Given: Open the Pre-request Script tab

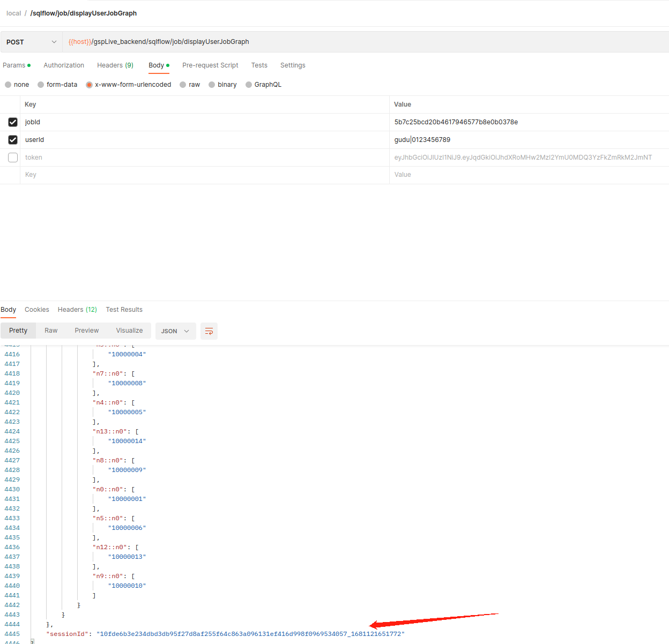Looking at the screenshot, I should point(210,65).
